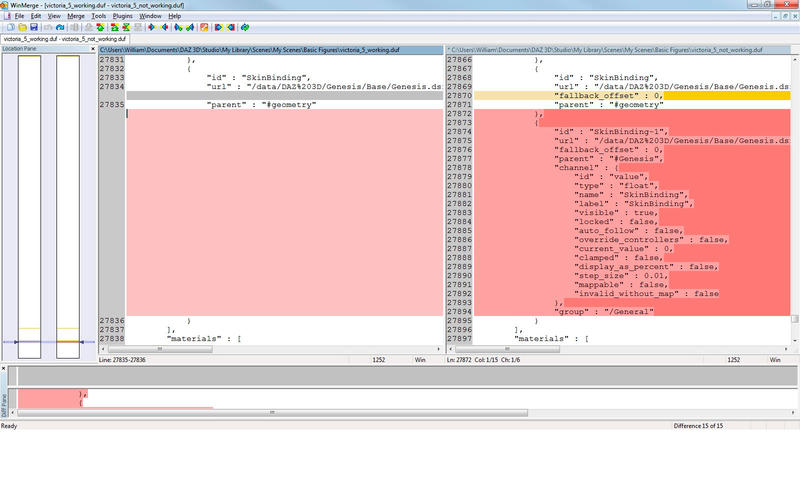The height and width of the screenshot is (500, 800).
Task: Click the Open folder toolbar icon
Action: pos(22,27)
